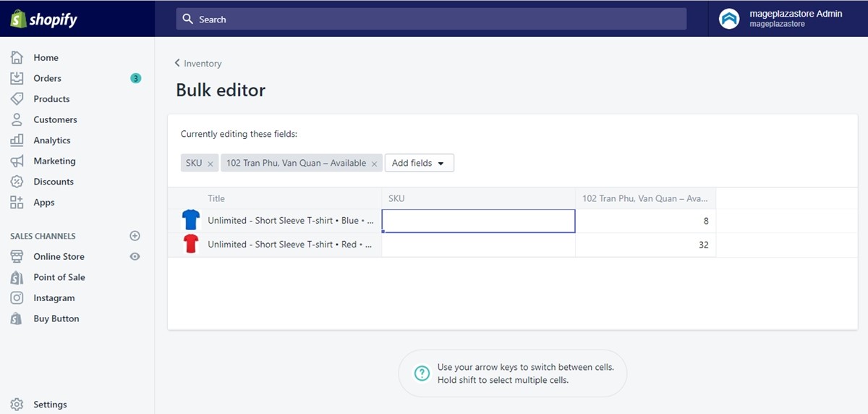Click the search bar
Screen dimensions: 868x414
point(431,20)
